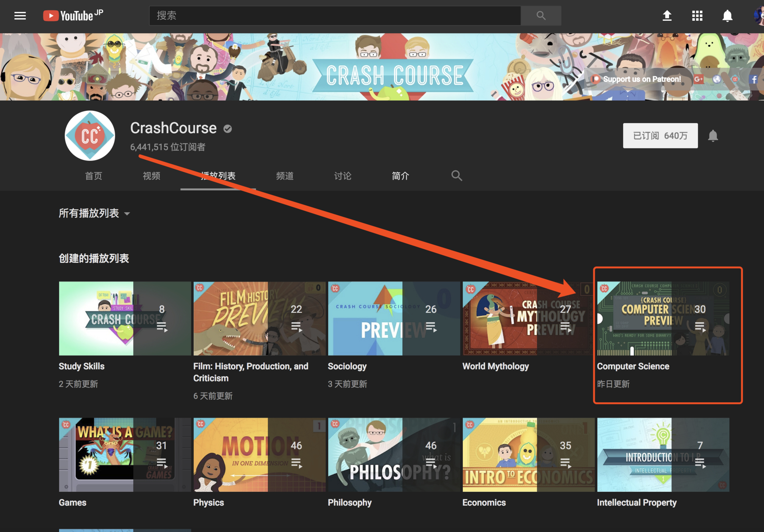
Task: Click the 6,441,515 位订阅者 subscriber count
Action: pos(168,147)
